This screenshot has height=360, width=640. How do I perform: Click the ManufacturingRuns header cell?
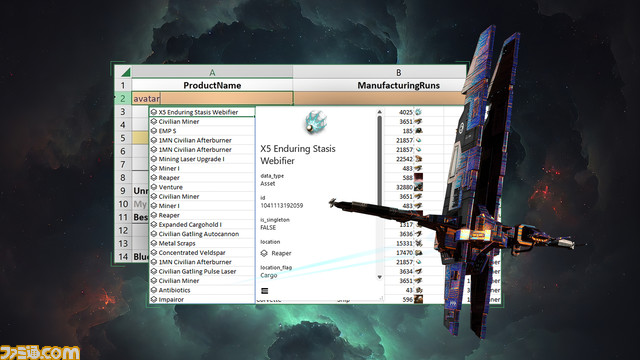[380, 85]
